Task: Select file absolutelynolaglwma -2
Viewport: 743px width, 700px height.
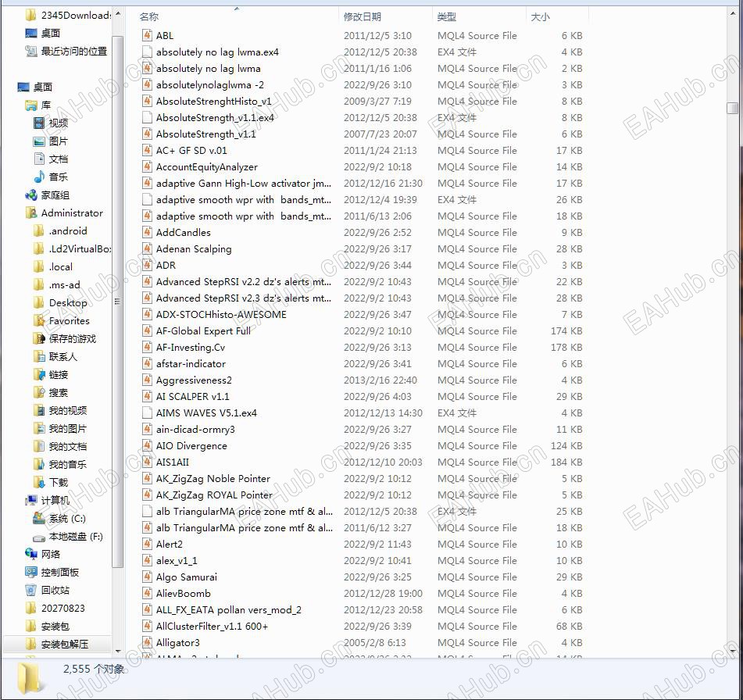Action: coord(210,85)
